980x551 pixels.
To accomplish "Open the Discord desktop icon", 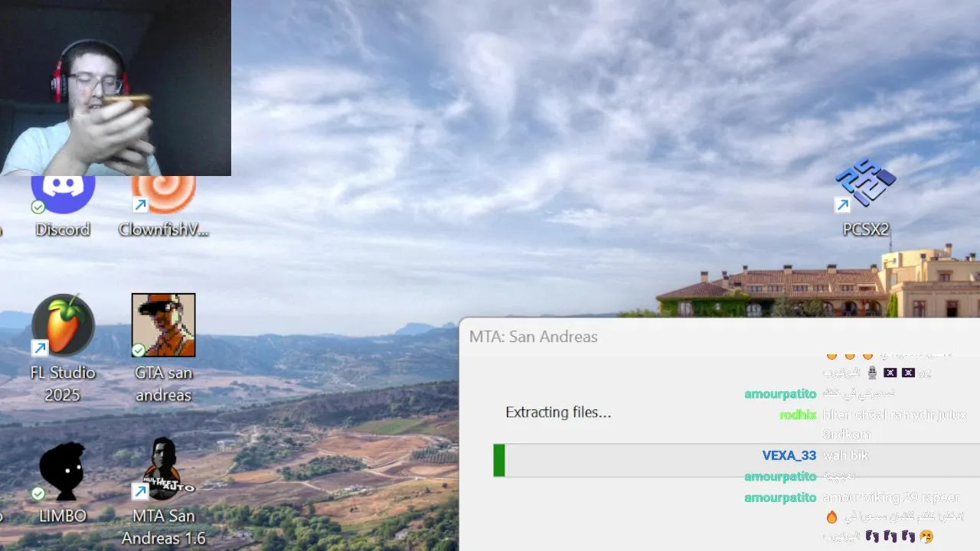I will pos(63,194).
